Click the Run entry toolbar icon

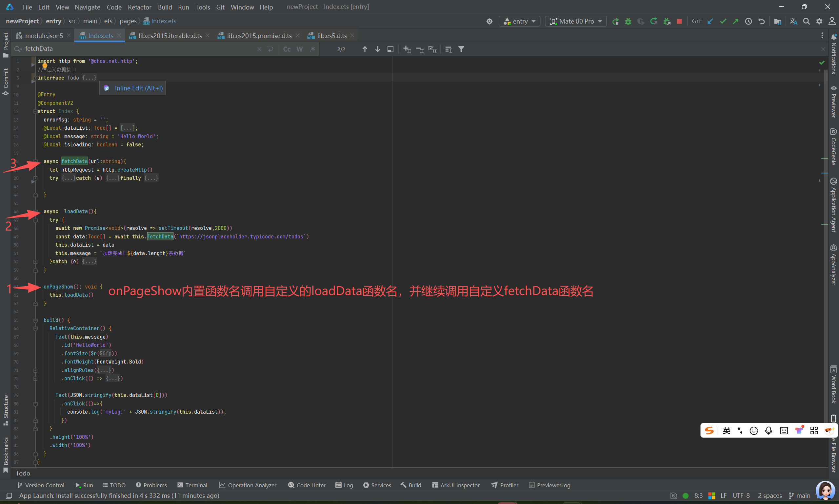point(615,21)
